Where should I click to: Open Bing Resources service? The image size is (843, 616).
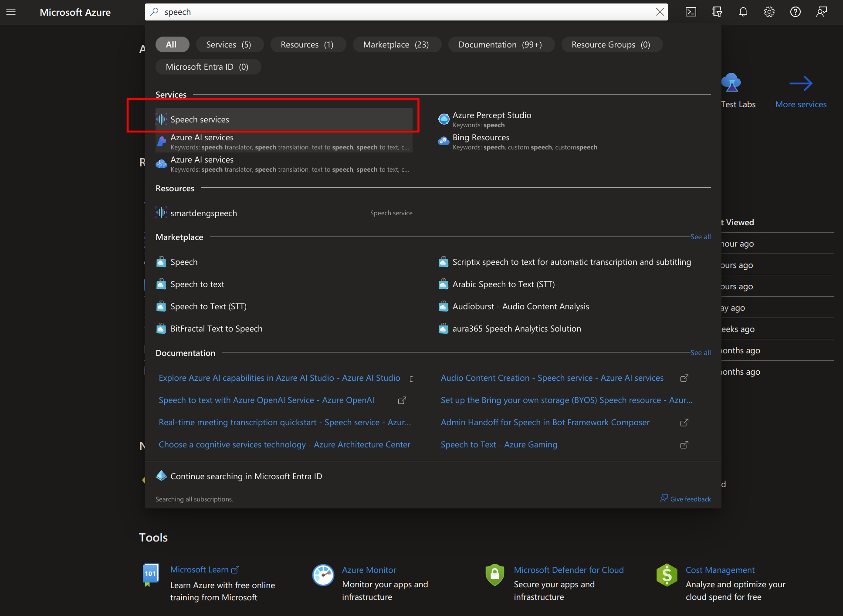click(481, 137)
